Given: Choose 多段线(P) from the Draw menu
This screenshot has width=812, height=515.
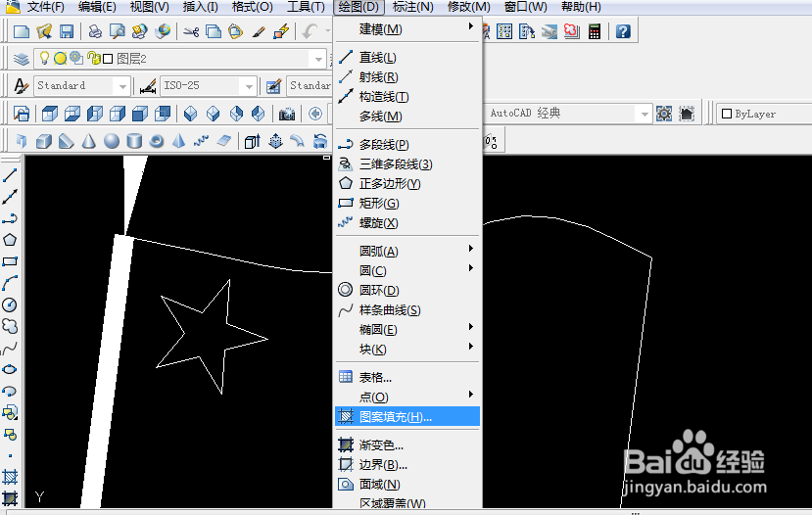Looking at the screenshot, I should (407, 144).
